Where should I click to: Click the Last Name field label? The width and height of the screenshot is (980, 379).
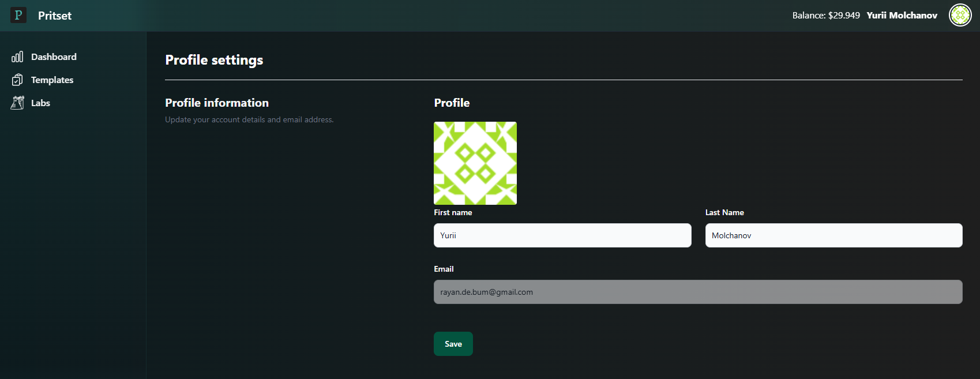point(724,212)
